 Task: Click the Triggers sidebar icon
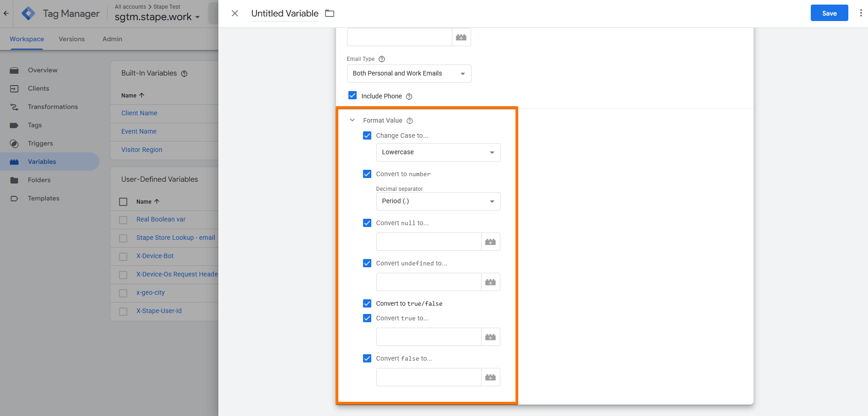pos(14,144)
